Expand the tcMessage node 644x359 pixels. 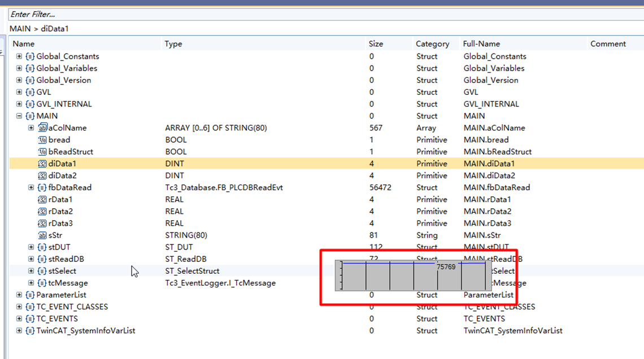(x=31, y=283)
